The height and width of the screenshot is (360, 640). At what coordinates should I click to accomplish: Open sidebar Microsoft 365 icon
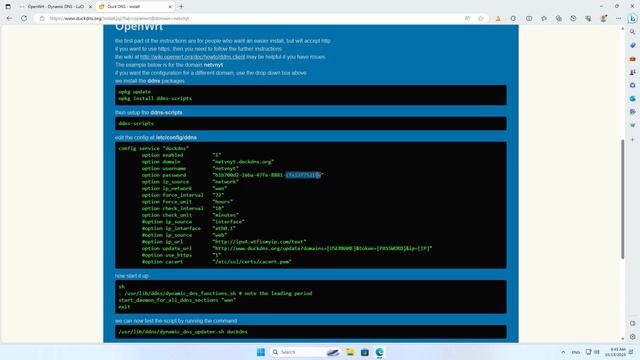pos(632,85)
